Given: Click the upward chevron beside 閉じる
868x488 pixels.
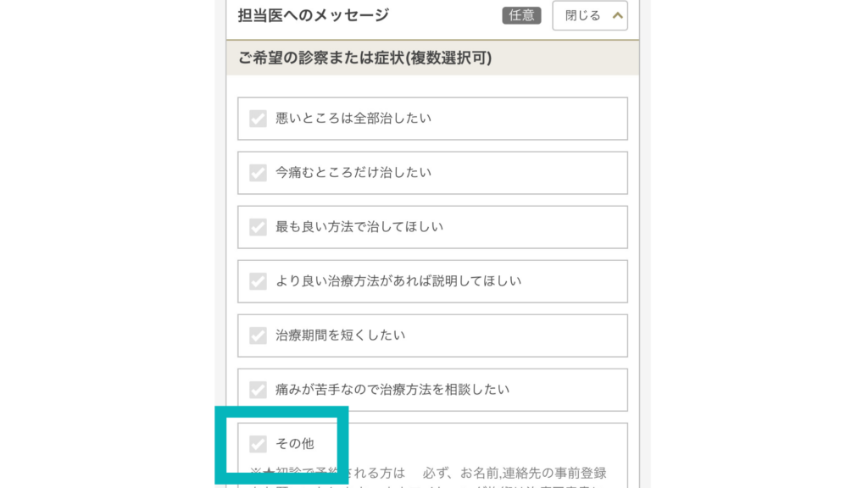Looking at the screenshot, I should pyautogui.click(x=618, y=15).
